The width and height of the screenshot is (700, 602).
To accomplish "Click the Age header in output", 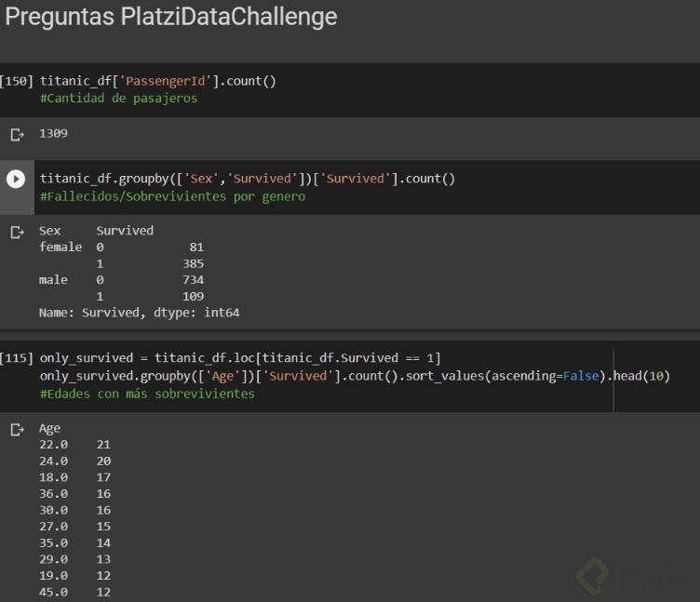I will (49, 428).
